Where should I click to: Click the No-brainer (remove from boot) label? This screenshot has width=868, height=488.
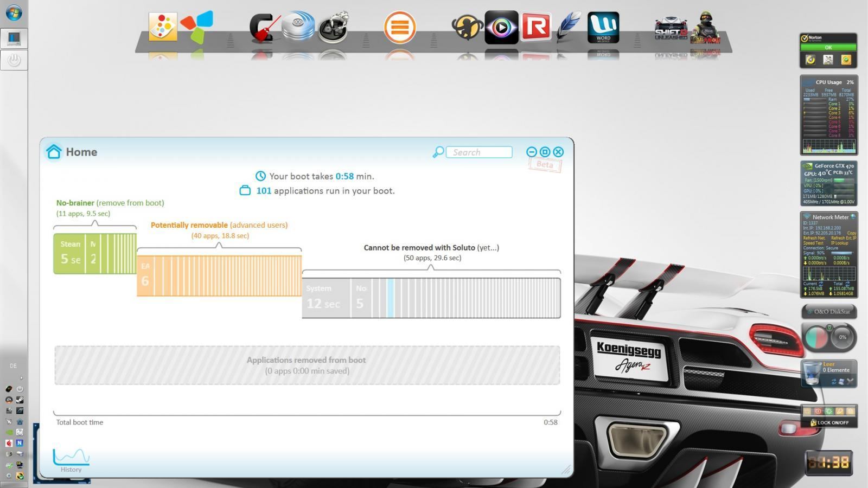pos(110,203)
